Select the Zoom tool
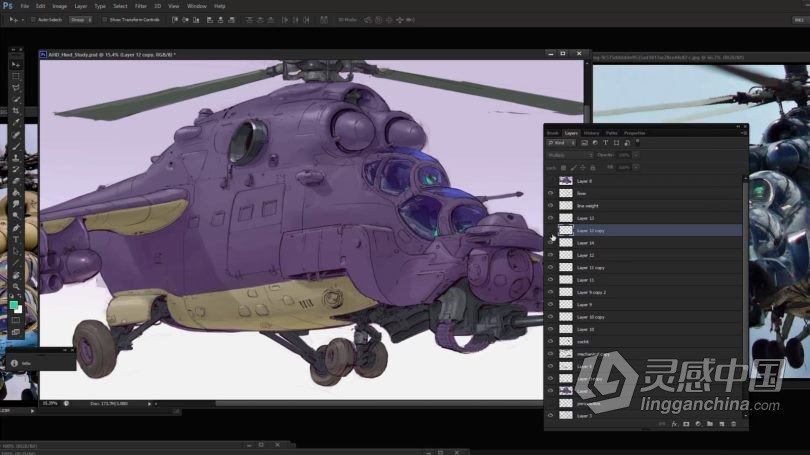Viewport: 810px width, 455px height. click(x=15, y=286)
